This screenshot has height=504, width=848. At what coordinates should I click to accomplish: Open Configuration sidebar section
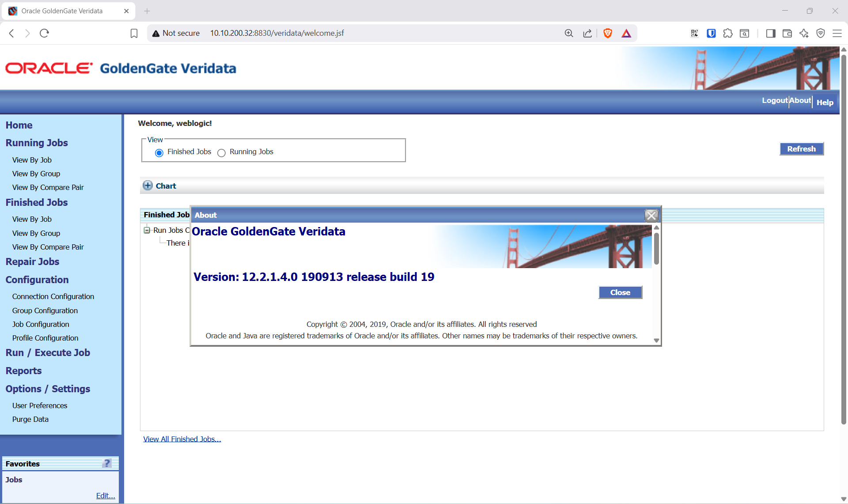pyautogui.click(x=37, y=280)
